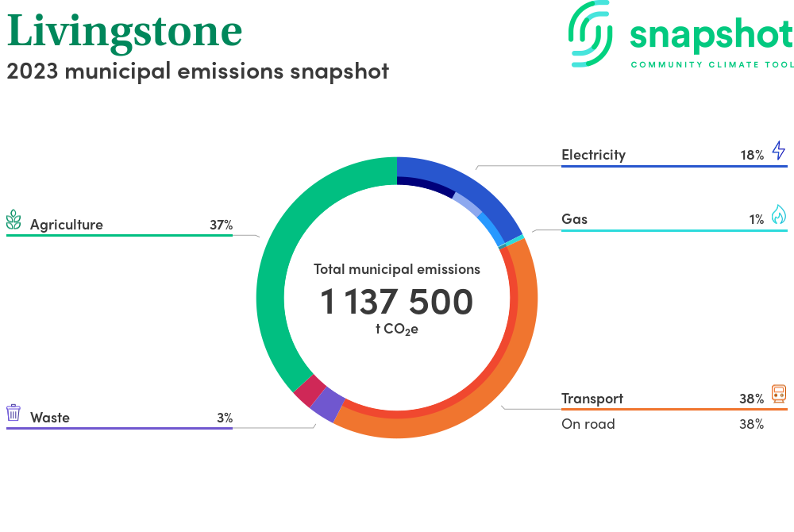Select the Electricity category label
This screenshot has width=794, height=532.
[x=593, y=155]
